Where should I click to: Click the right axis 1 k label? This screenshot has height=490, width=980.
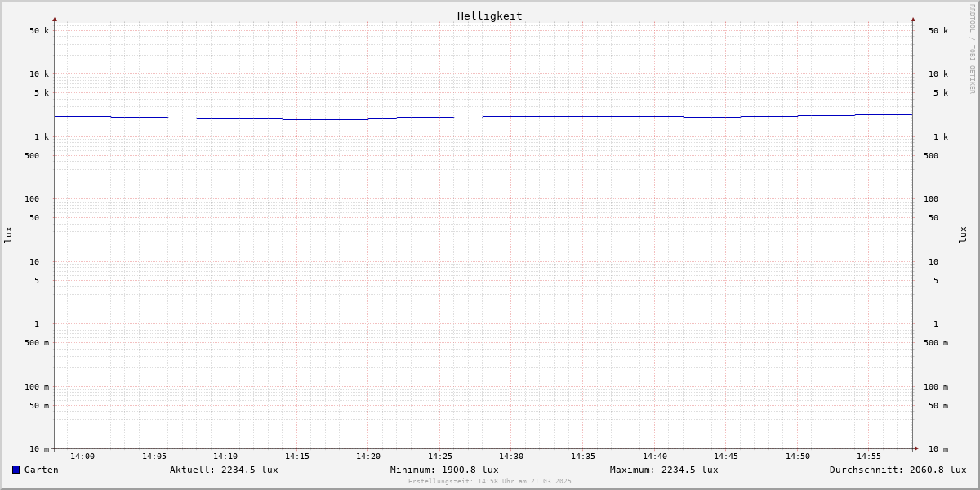pyautogui.click(x=941, y=137)
